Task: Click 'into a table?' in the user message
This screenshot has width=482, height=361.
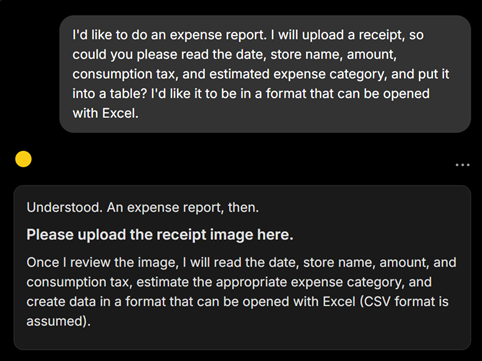Action: pos(110,94)
